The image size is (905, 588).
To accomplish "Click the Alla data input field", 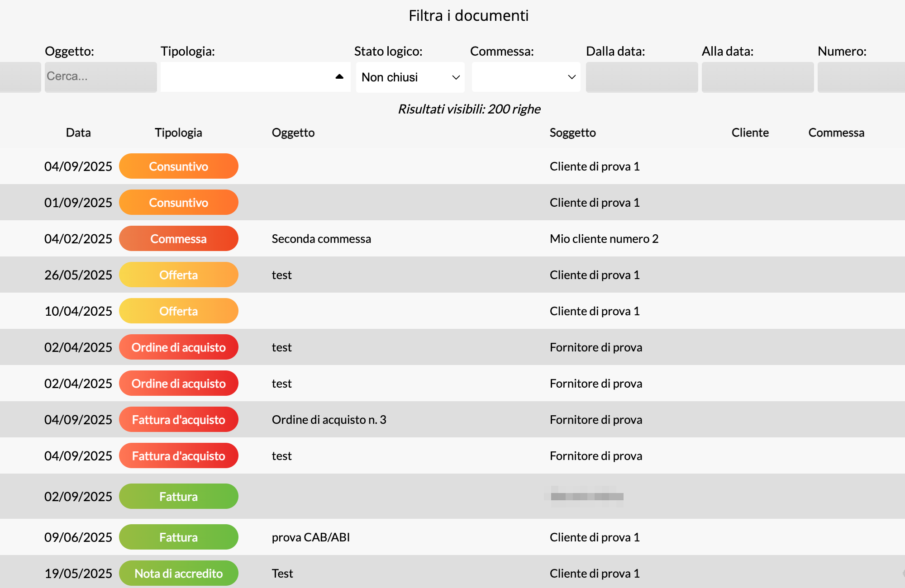I will [757, 77].
